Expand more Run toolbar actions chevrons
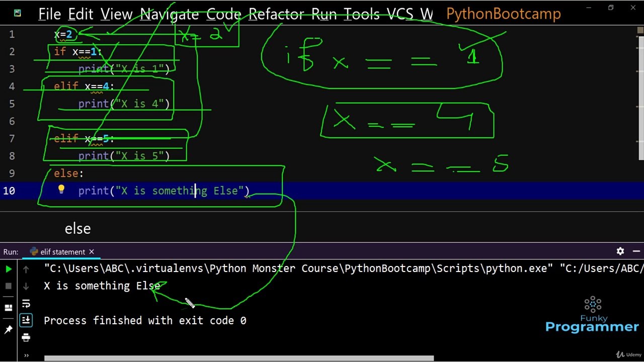The height and width of the screenshot is (362, 644). [x=26, y=355]
